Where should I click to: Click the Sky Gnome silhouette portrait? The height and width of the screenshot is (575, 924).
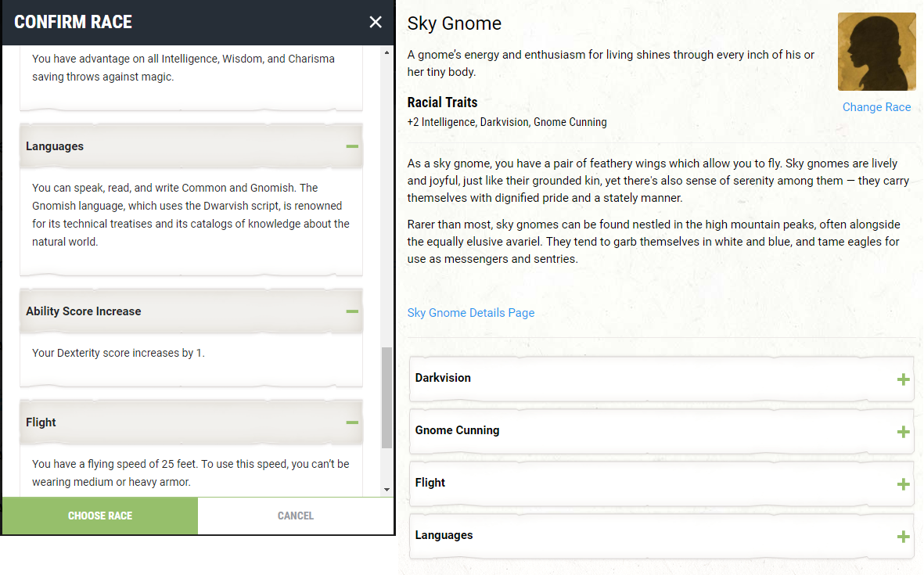876,52
